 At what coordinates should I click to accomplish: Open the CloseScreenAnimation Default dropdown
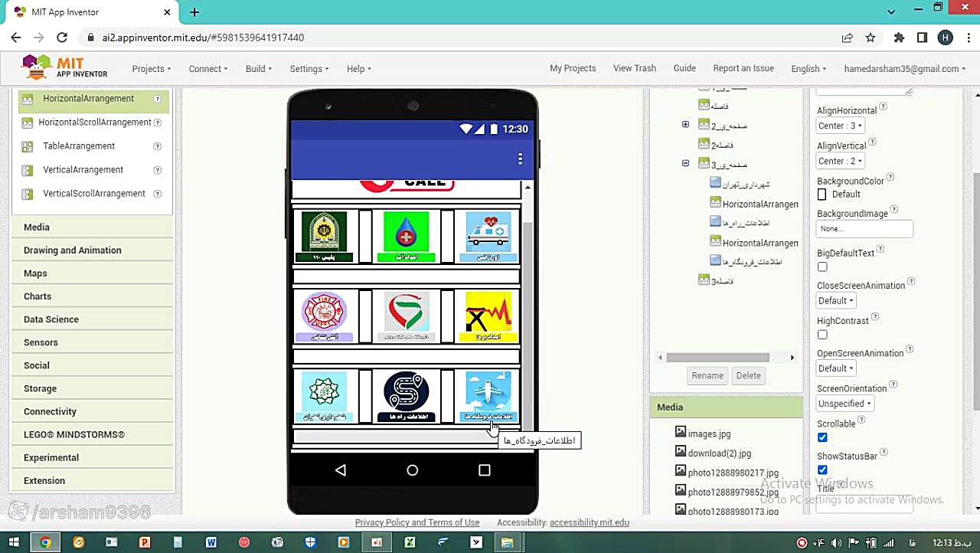[x=836, y=301]
